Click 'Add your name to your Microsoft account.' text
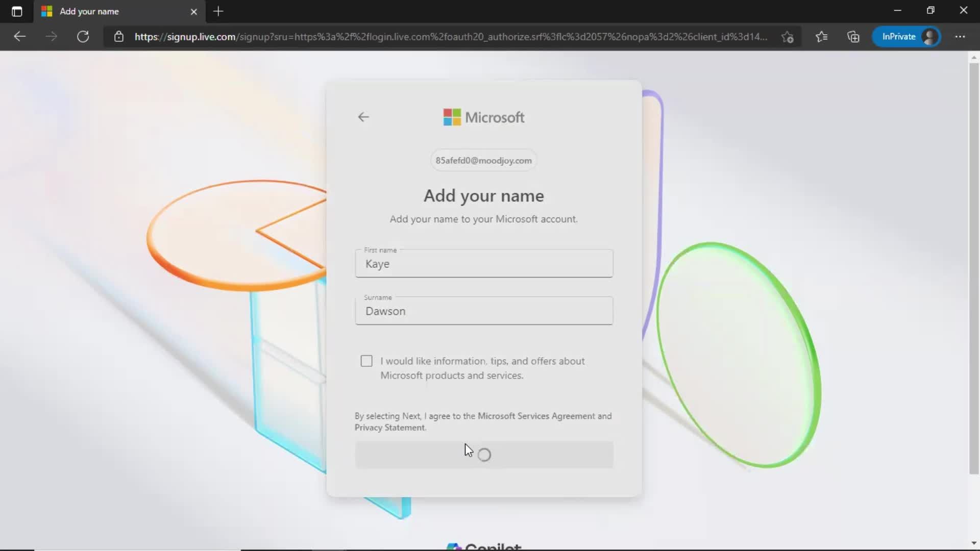The width and height of the screenshot is (980, 551). point(483,219)
